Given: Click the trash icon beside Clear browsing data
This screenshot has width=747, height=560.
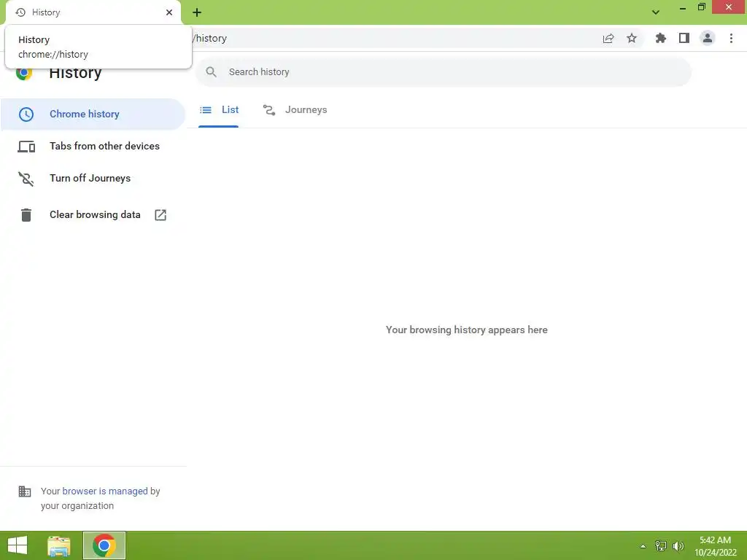Looking at the screenshot, I should point(26,215).
